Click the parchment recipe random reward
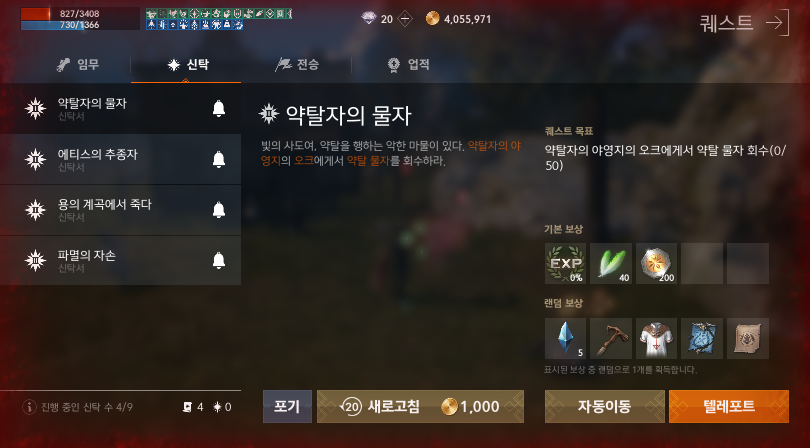 coord(747,338)
